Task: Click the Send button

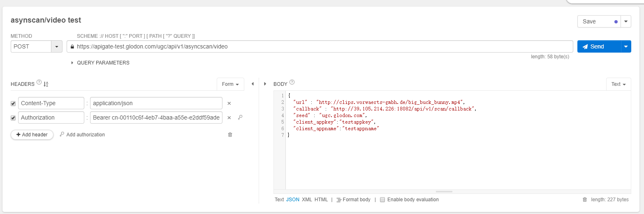Action: coord(598,47)
